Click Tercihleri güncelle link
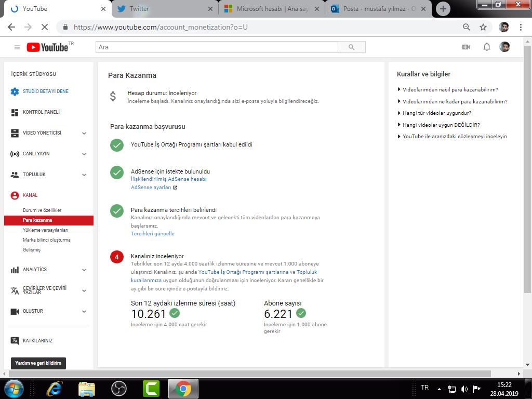532x399 pixels. (x=153, y=234)
